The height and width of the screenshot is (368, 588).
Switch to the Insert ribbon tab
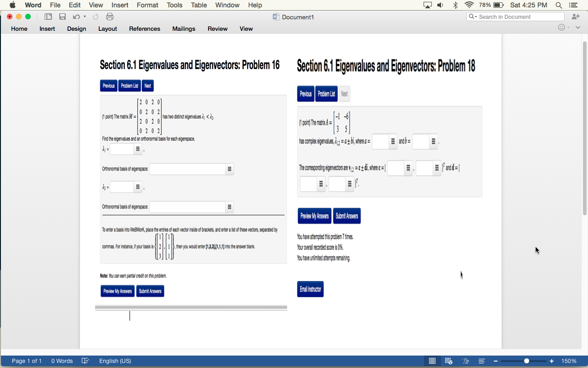(x=47, y=29)
